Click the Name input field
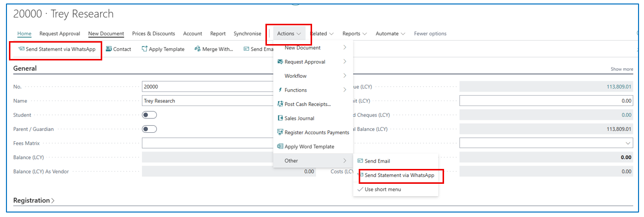The image size is (644, 217). point(208,101)
